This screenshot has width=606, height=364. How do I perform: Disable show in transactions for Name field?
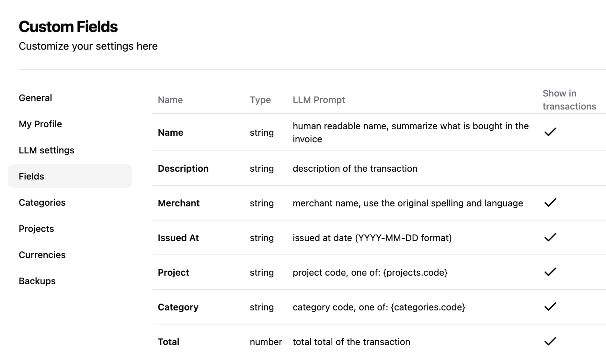tap(550, 132)
